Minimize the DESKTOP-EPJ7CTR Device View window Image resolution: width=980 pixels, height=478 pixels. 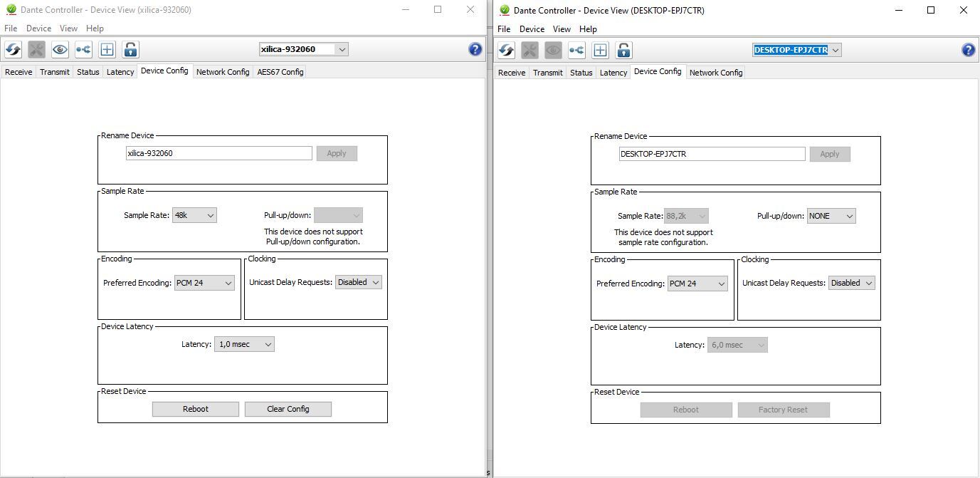[x=900, y=10]
